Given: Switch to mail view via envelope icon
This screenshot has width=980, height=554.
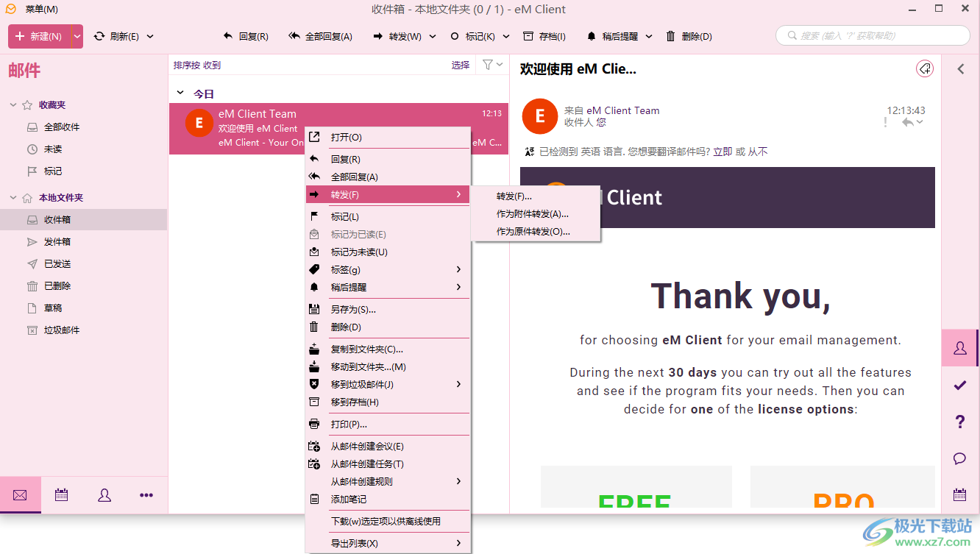Looking at the screenshot, I should coord(20,495).
